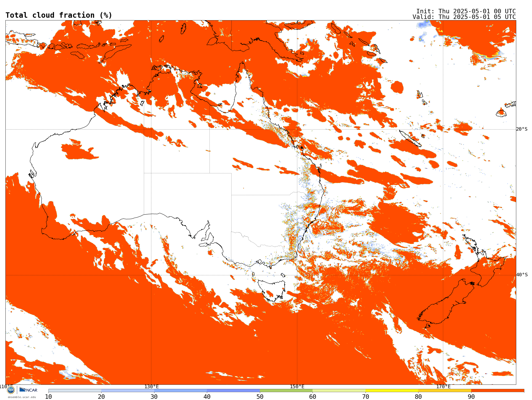Click the colorbar tick label 50
This screenshot has height=400, width=532.
click(260, 397)
